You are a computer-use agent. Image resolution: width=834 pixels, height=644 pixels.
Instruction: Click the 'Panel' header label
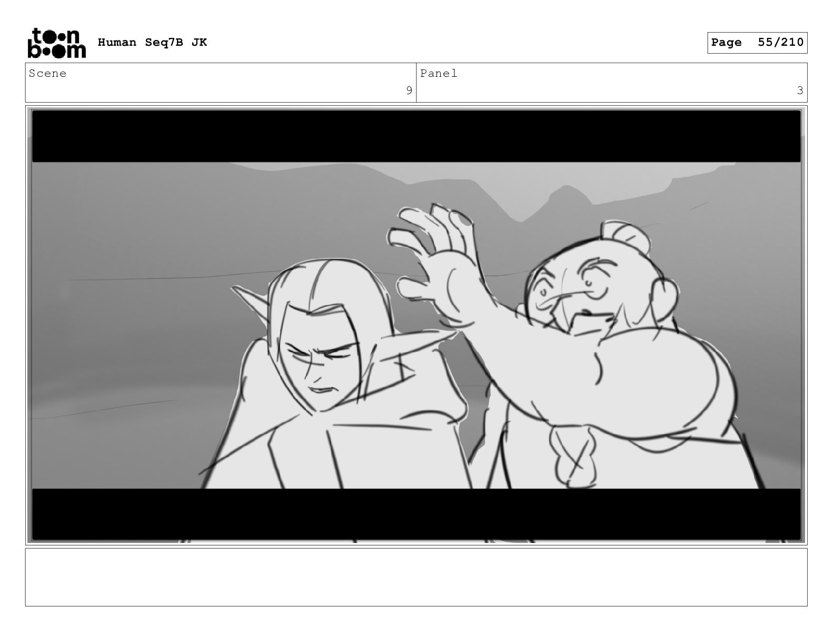[439, 74]
